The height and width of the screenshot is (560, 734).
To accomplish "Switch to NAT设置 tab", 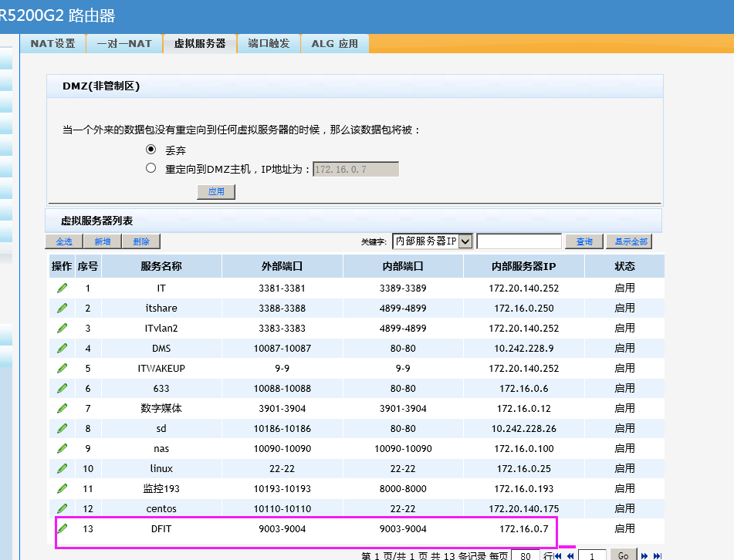I will click(53, 44).
